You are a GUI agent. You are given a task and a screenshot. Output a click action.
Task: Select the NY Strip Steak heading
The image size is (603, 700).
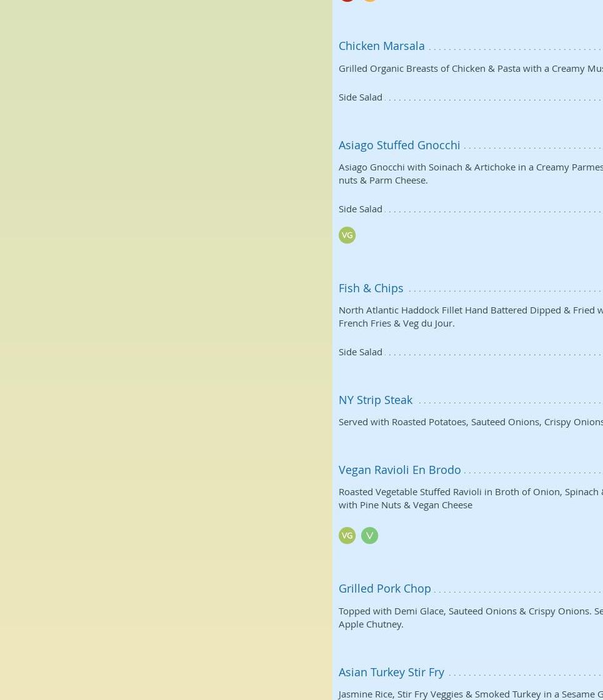(375, 400)
